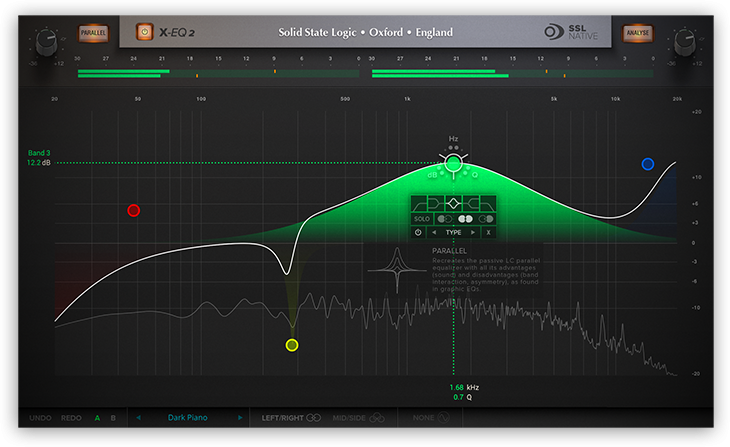The image size is (730, 447).
Task: Go to next preset using right arrow
Action: pyautogui.click(x=240, y=417)
